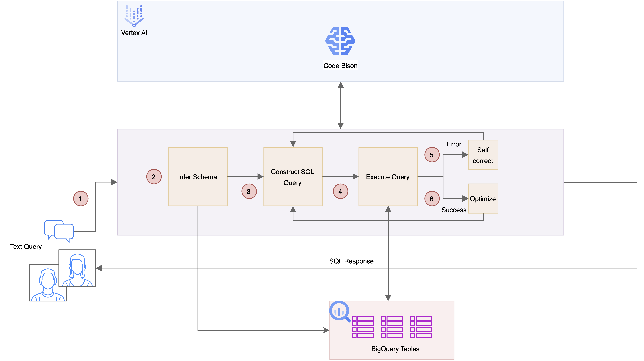
Task: Select step number 2 circle
Action: tap(154, 177)
